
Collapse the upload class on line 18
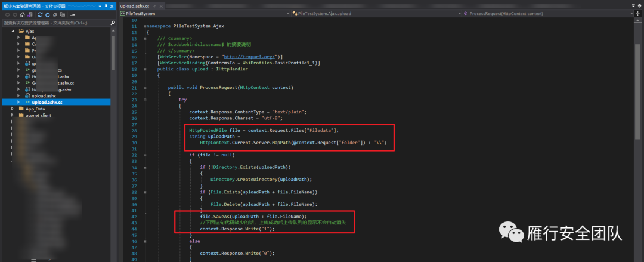click(x=145, y=69)
